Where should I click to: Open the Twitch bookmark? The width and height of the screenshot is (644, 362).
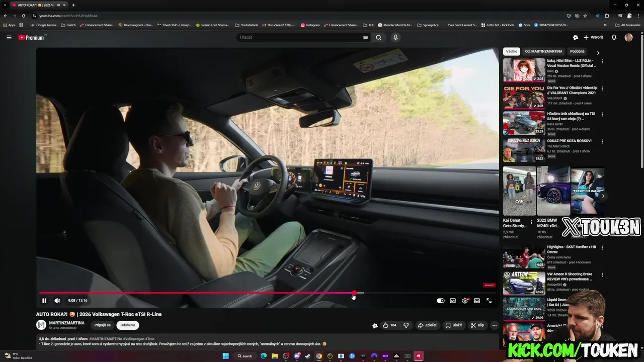tap(68, 25)
